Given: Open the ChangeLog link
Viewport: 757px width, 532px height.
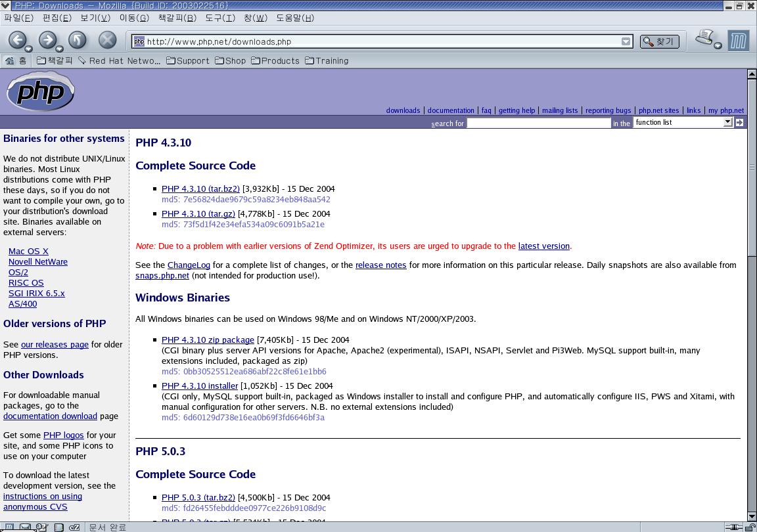Looking at the screenshot, I should [189, 265].
